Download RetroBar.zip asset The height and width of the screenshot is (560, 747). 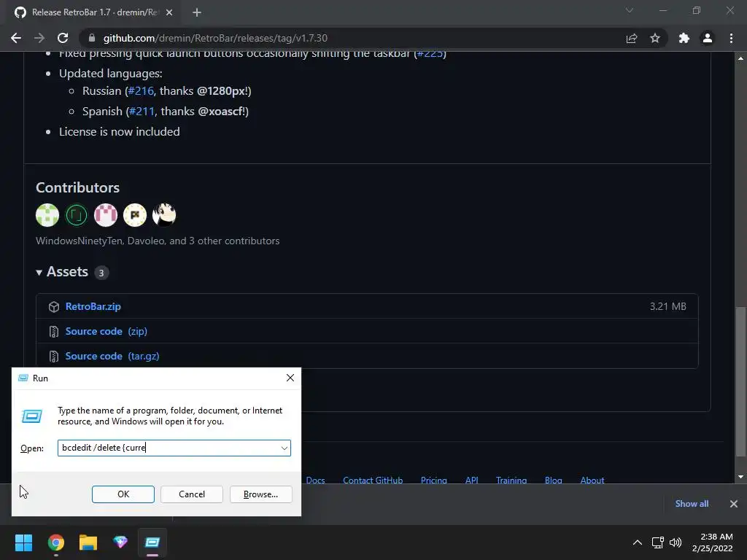click(x=93, y=307)
